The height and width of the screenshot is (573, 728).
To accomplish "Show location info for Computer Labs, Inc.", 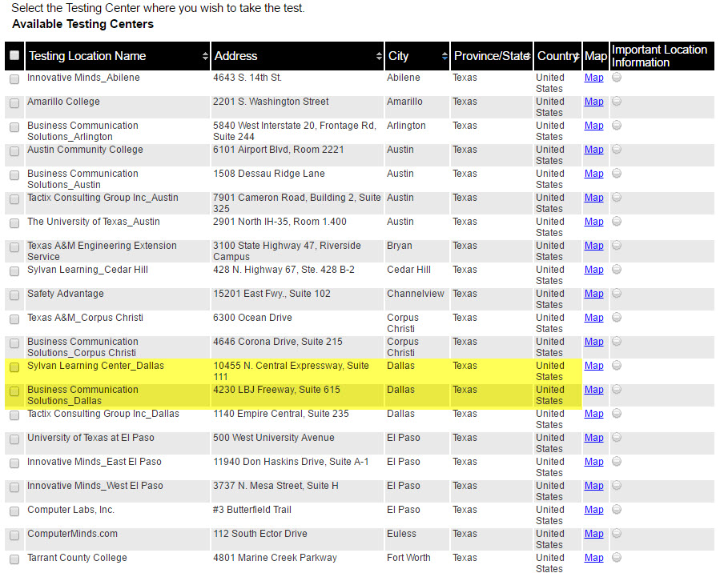I will pyautogui.click(x=617, y=510).
